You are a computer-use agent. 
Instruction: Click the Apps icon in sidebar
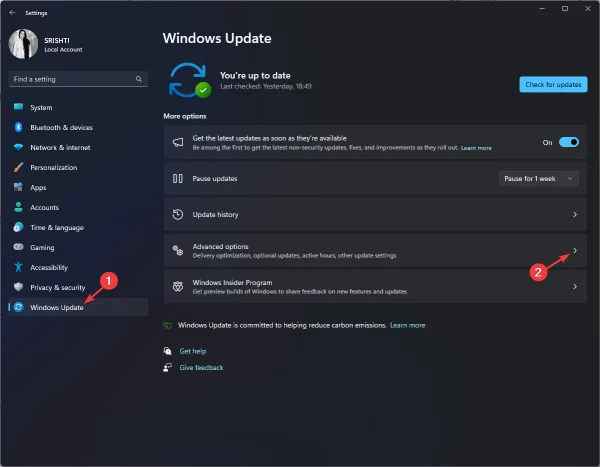tap(18, 187)
